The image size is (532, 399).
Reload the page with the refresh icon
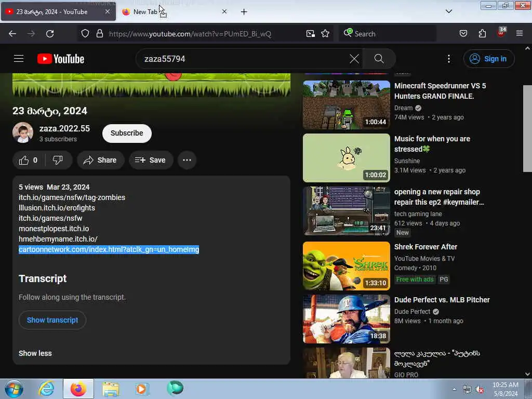click(50, 34)
